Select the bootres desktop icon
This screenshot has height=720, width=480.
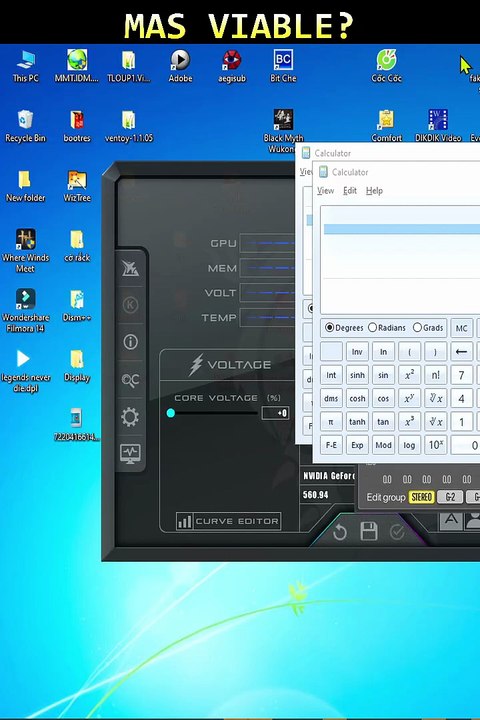click(77, 126)
